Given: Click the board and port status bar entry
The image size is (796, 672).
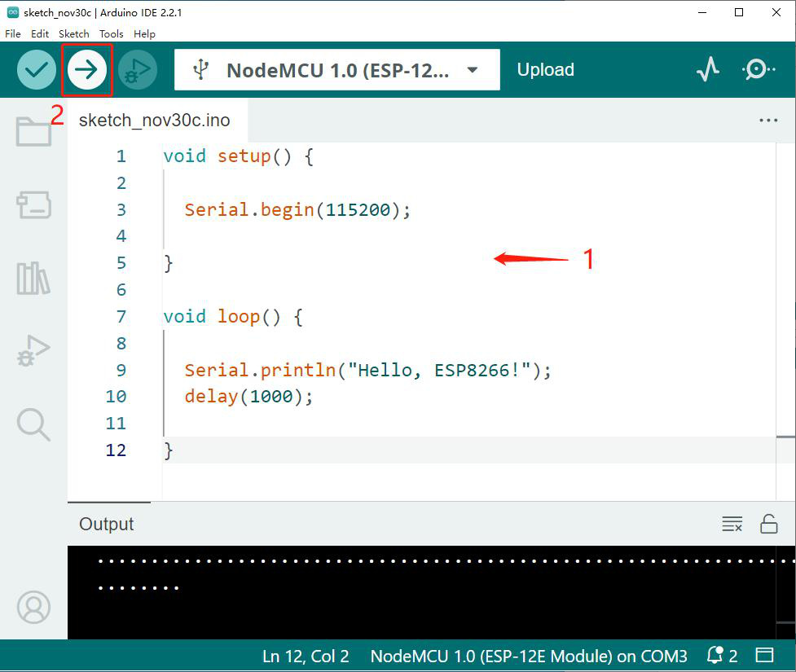Looking at the screenshot, I should 529,656.
